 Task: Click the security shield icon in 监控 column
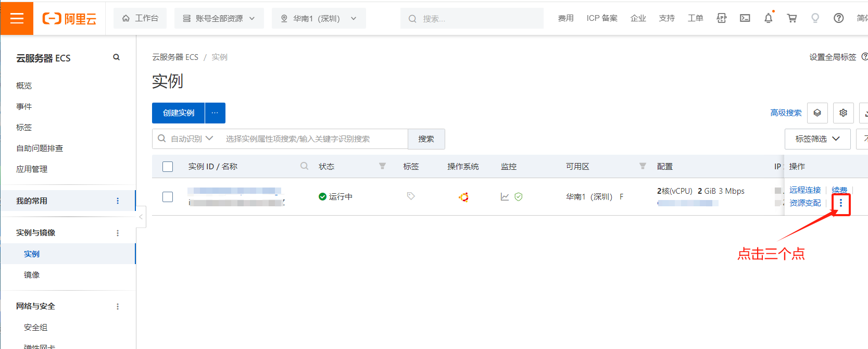[519, 197]
